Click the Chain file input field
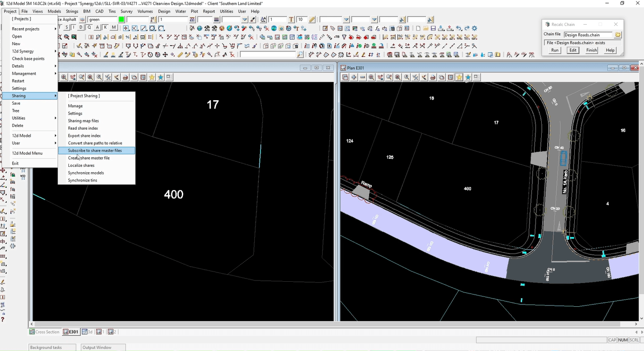This screenshot has height=351, width=644. pyautogui.click(x=588, y=34)
